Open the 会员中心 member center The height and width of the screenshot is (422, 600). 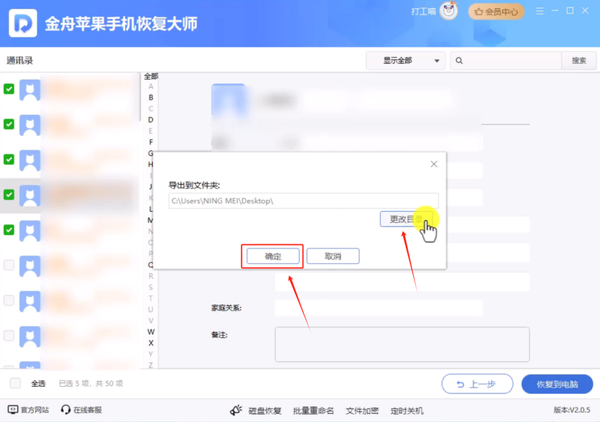click(496, 12)
